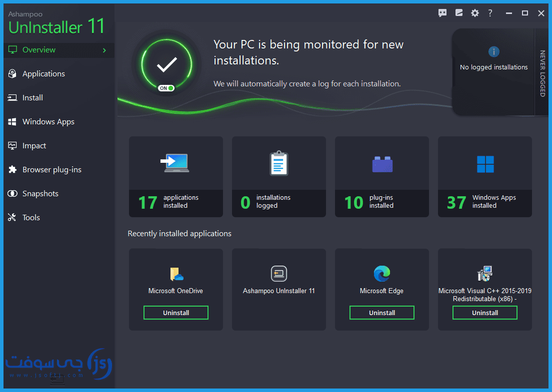552x392 pixels.
Task: Minimize the UnInstaller window
Action: point(508,13)
